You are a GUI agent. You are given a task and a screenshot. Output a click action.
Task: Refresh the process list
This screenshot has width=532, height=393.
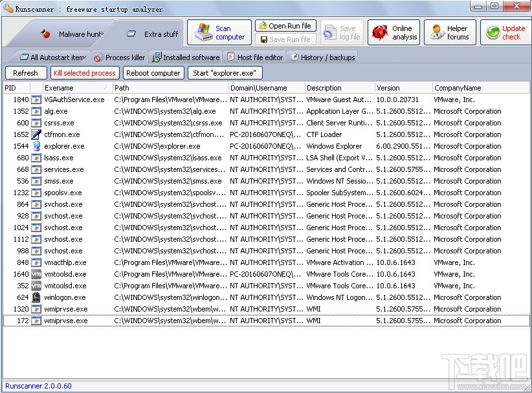[25, 73]
